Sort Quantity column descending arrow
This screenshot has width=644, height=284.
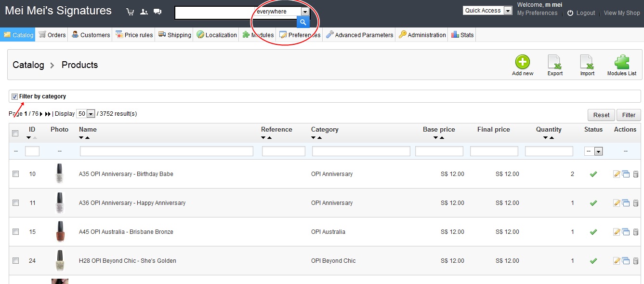click(545, 138)
